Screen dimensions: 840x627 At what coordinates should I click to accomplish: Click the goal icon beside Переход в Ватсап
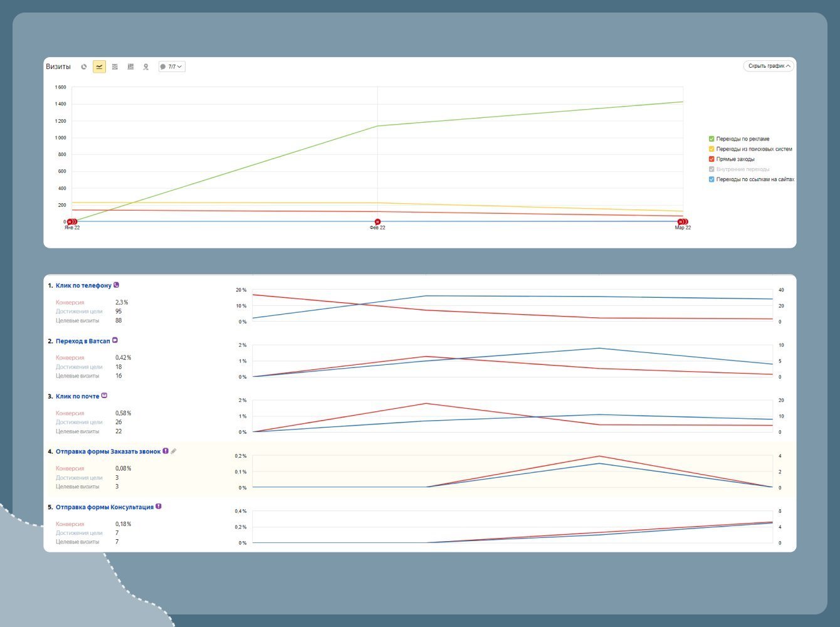(x=115, y=340)
